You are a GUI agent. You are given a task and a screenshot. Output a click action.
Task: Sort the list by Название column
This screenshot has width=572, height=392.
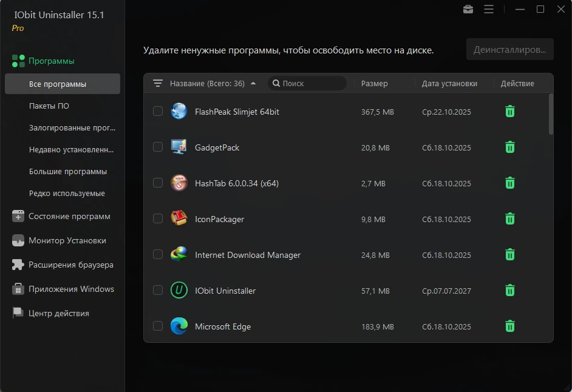coord(207,84)
